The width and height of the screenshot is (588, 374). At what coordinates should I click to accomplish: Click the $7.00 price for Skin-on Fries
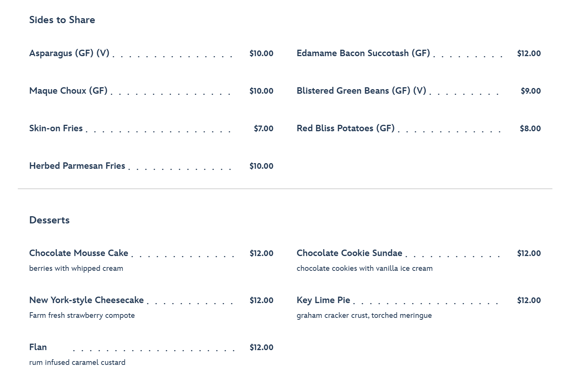[264, 128]
